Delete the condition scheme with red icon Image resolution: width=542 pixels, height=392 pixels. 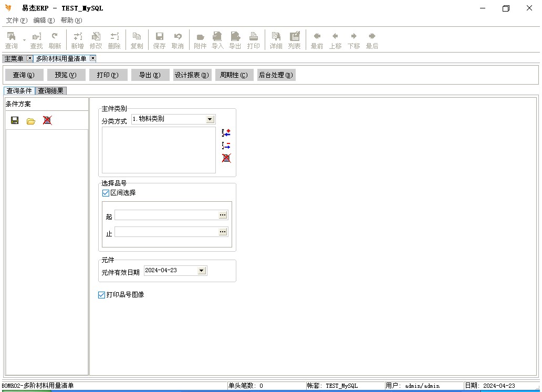point(47,120)
